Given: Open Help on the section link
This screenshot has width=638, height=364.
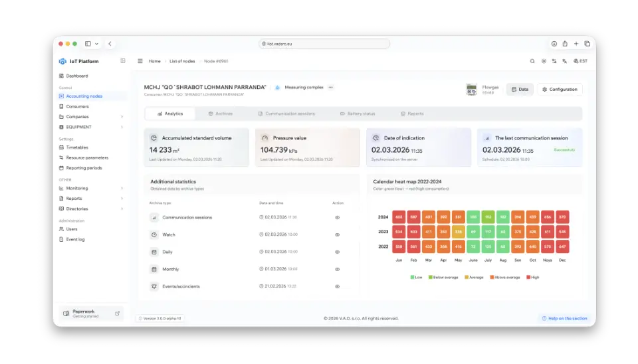Looking at the screenshot, I should 565,318.
